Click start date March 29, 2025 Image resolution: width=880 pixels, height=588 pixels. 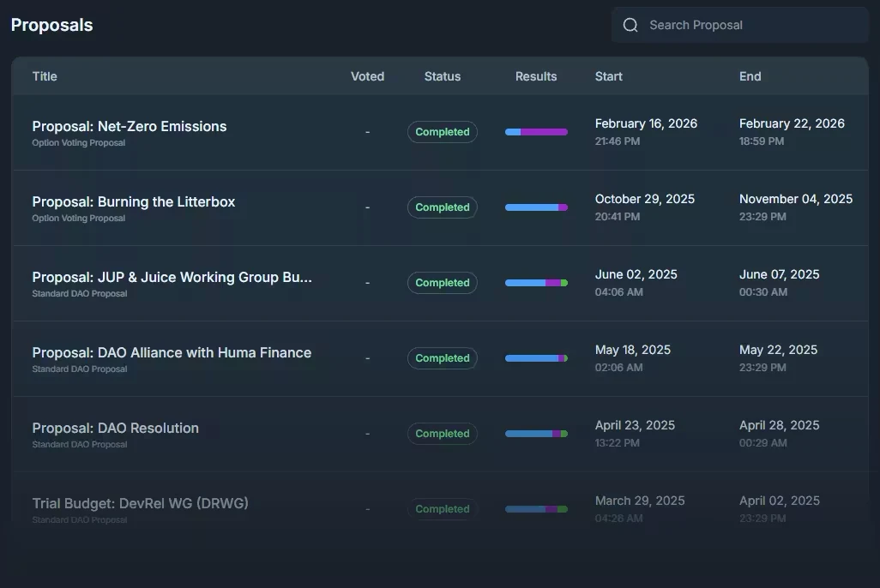tap(640, 501)
